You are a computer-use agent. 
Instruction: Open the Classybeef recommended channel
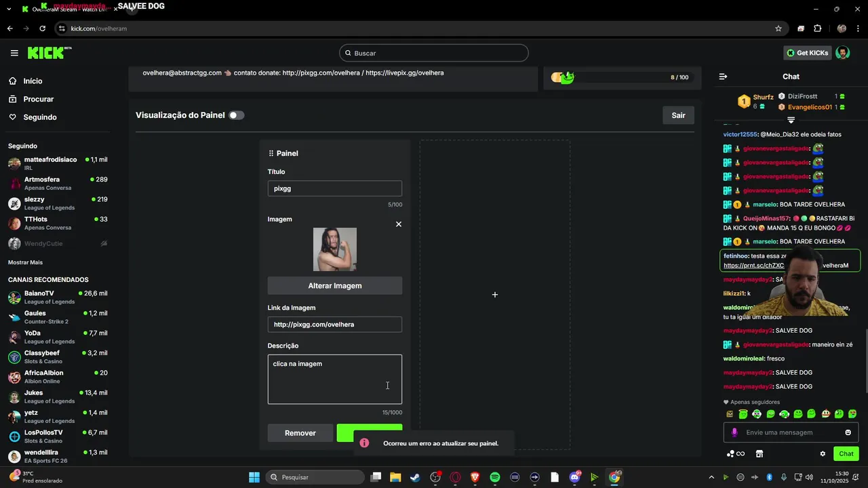pos(58,357)
